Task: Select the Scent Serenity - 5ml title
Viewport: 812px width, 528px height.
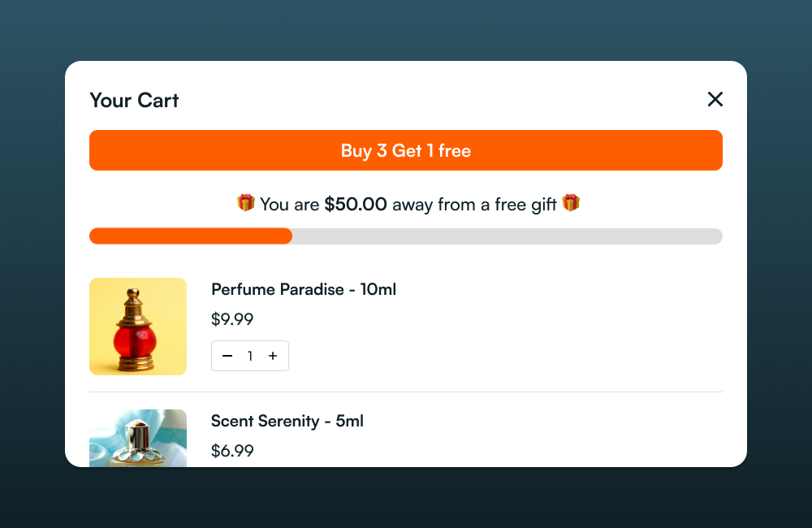Action: [287, 421]
